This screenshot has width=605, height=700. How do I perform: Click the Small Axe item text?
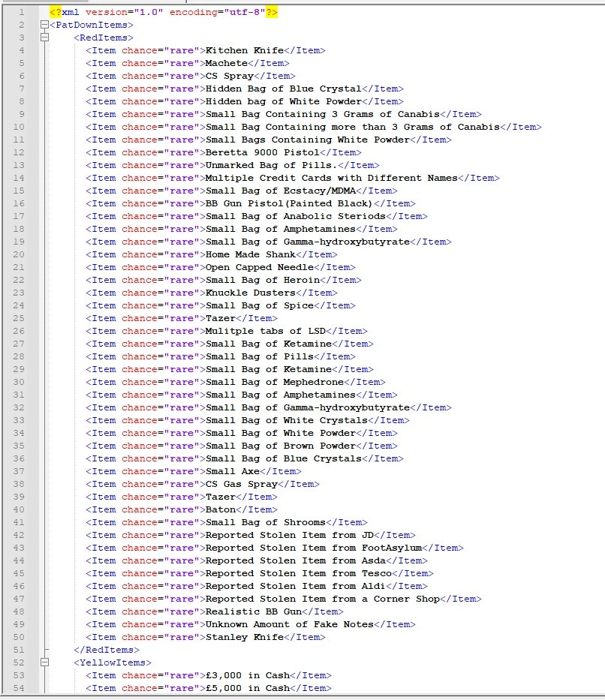tap(232, 471)
